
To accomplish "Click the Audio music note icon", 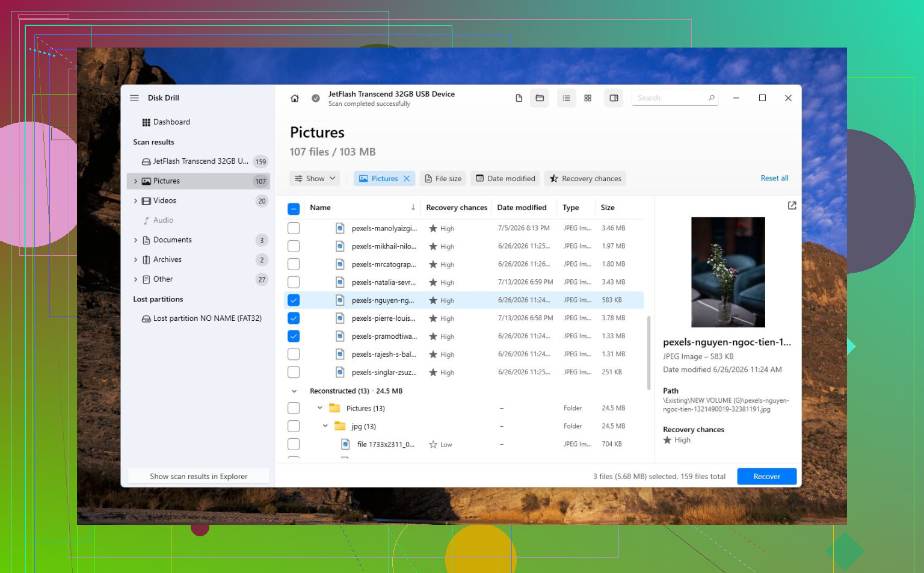I will (146, 220).
